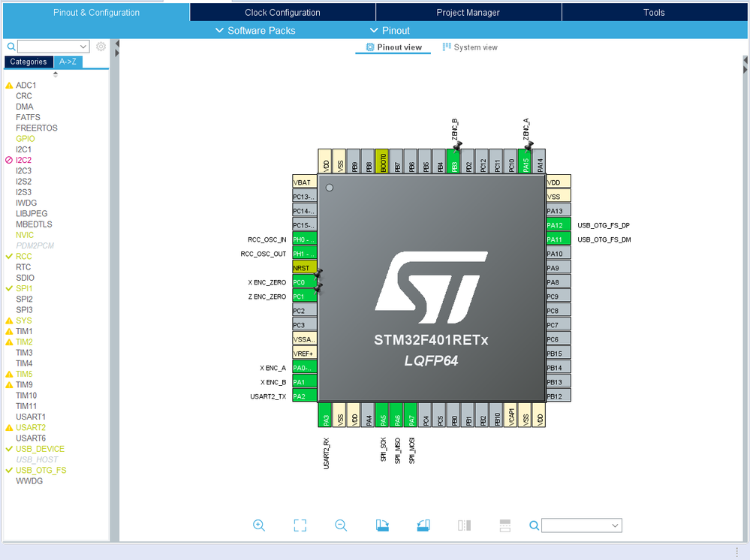Open RCC configuration
Viewport: 750px width, 560px height.
click(24, 256)
